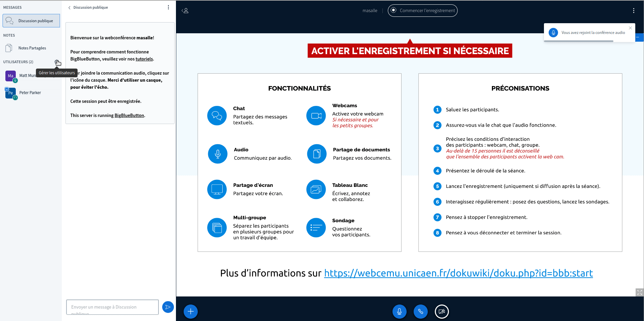Open the blue plus actions menu
This screenshot has width=644, height=321.
190,312
